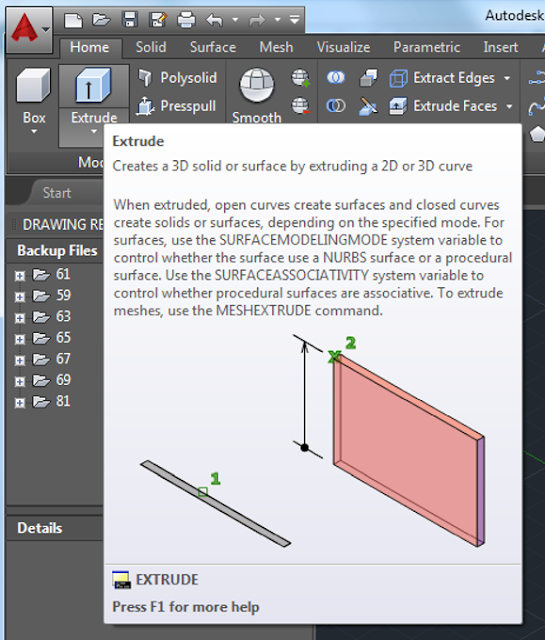
Task: Click the Smooth More mesh icon
Action: (x=300, y=78)
